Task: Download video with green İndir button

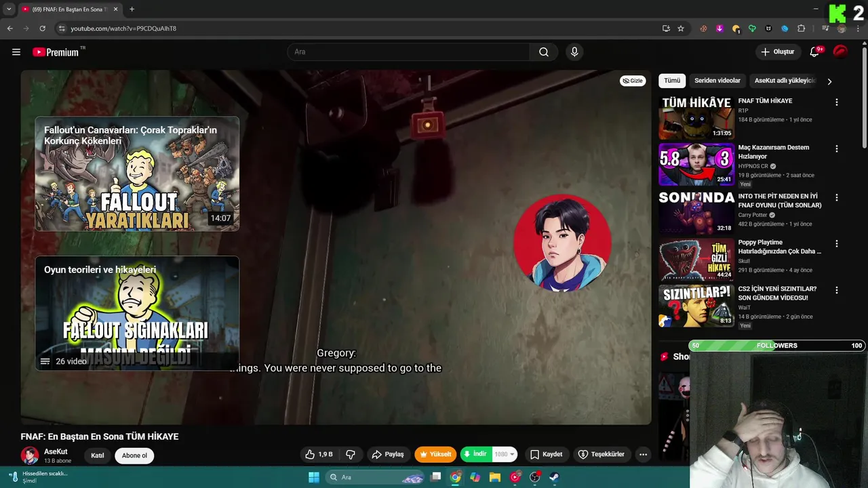Action: pos(476,454)
